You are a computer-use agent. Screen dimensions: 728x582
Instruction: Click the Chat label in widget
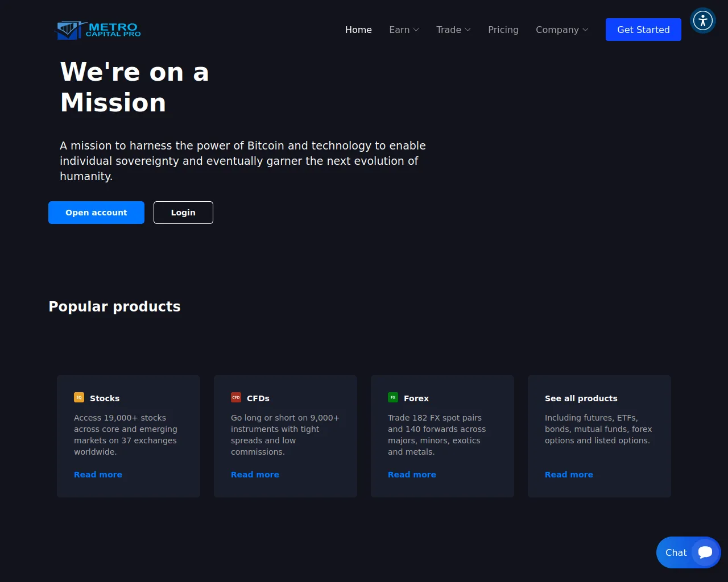(x=676, y=552)
